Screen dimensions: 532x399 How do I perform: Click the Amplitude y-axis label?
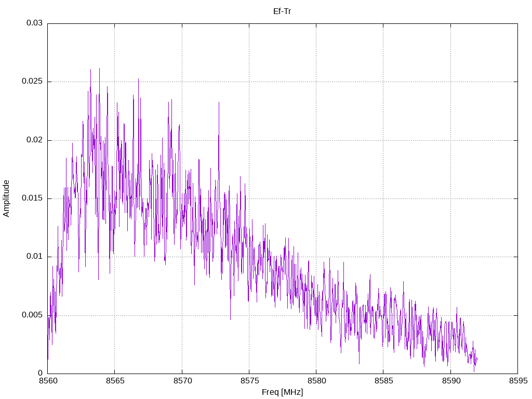click(6, 198)
